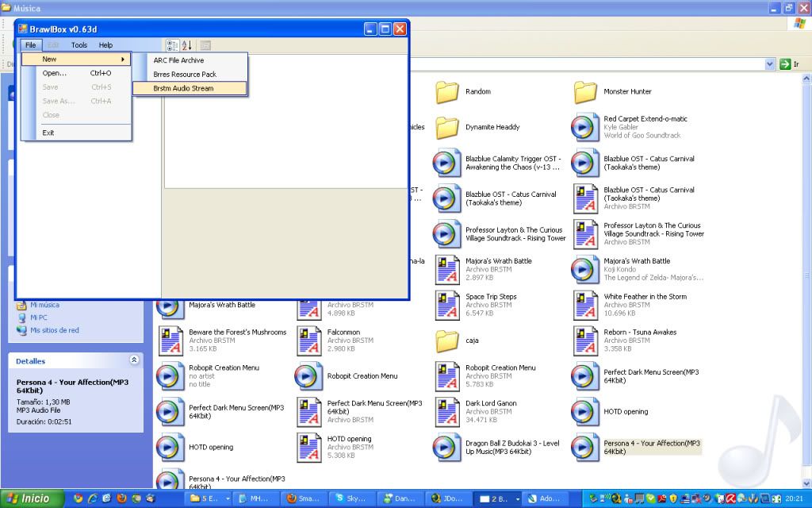Select Open... in the File menu
The image size is (812, 508).
click(x=55, y=73)
